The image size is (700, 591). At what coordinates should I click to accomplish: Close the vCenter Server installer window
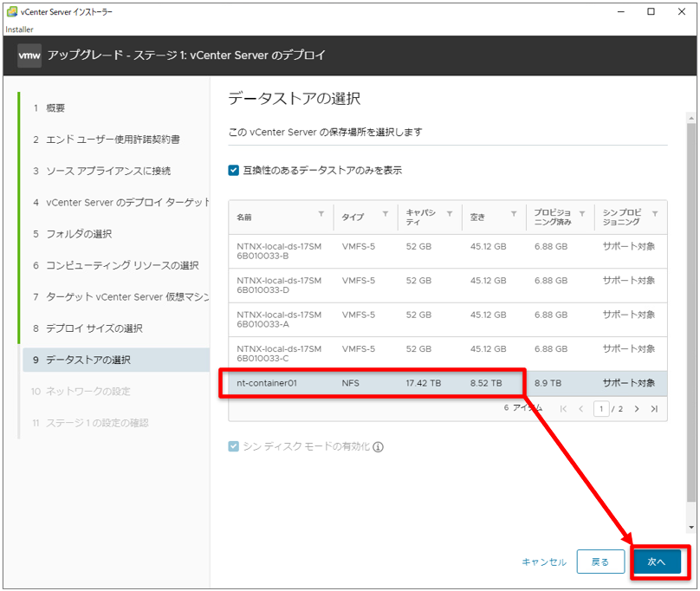(x=681, y=11)
